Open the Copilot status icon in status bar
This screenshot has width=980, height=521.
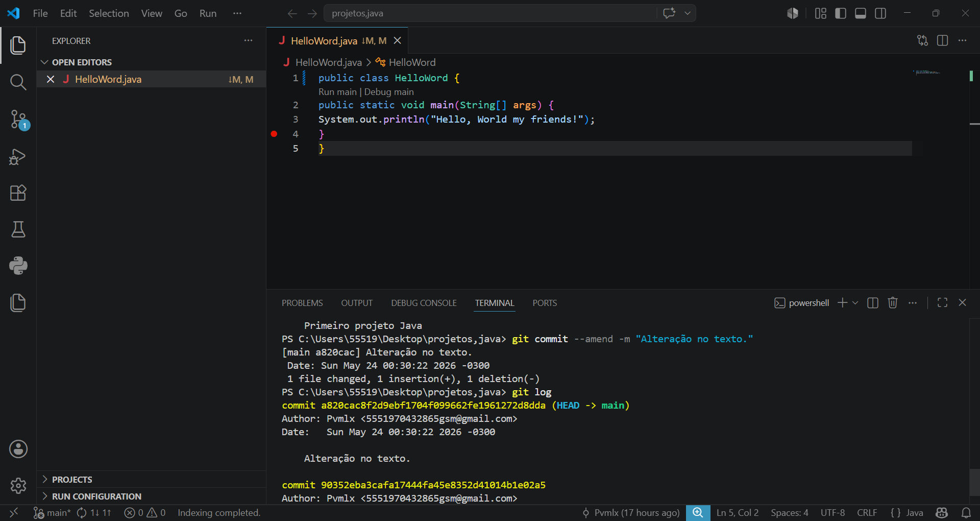[942, 513]
